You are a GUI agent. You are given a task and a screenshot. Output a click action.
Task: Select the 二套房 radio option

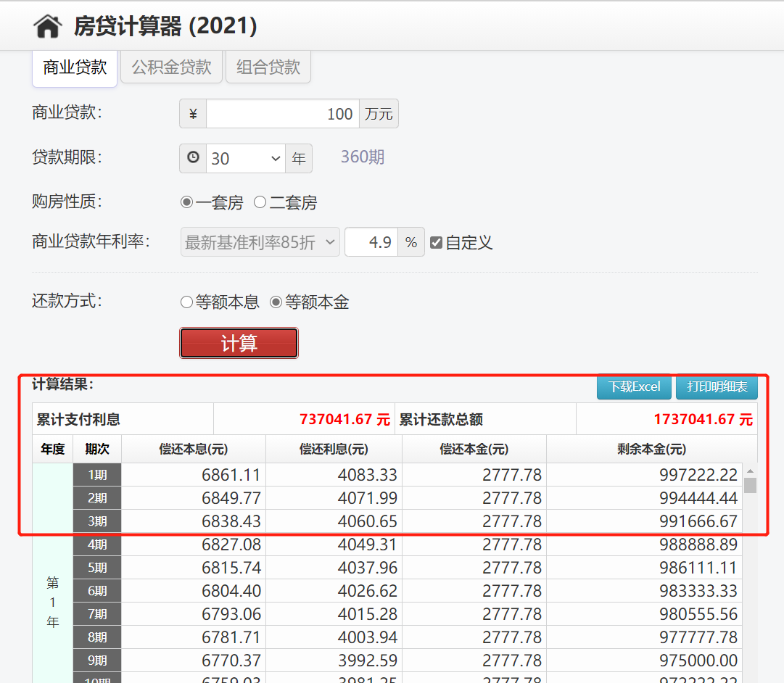coord(260,202)
